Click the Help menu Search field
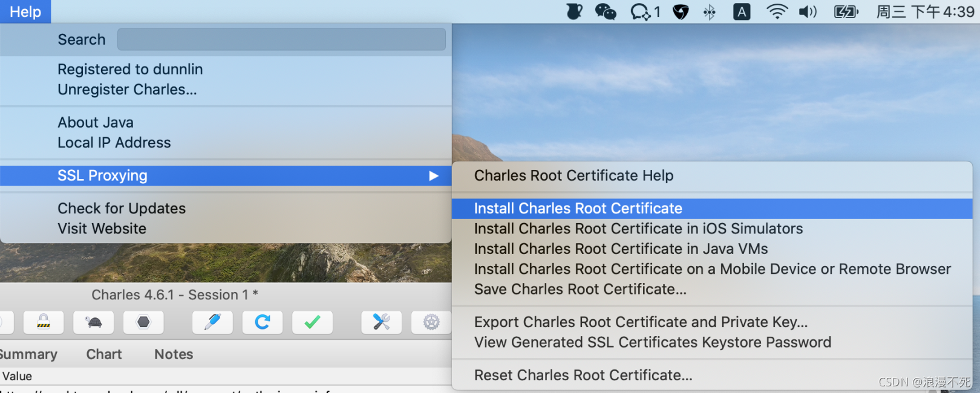Image resolution: width=980 pixels, height=393 pixels. [281, 39]
